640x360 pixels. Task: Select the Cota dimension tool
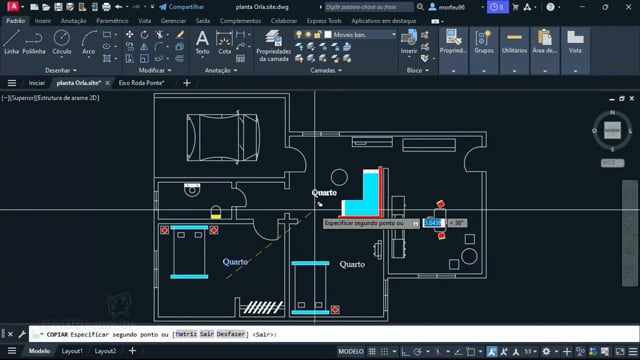[224, 43]
